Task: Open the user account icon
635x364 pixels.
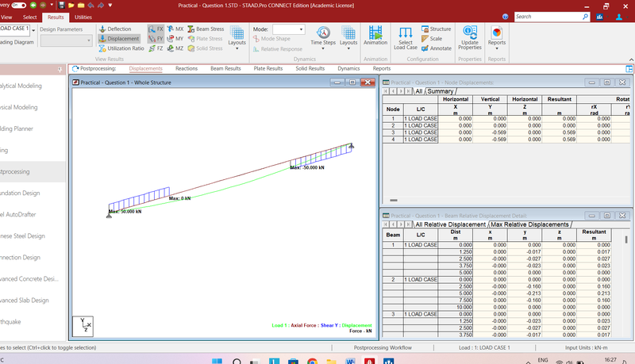Action: point(619,17)
